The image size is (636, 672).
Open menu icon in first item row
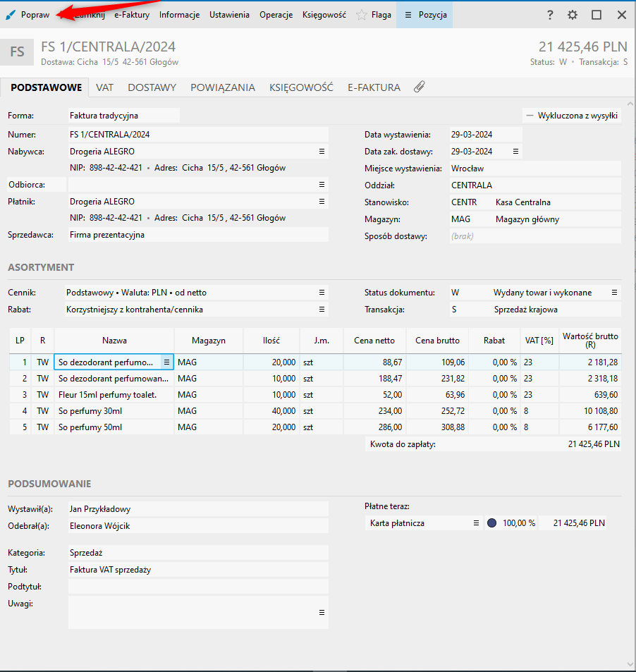pyautogui.click(x=166, y=362)
